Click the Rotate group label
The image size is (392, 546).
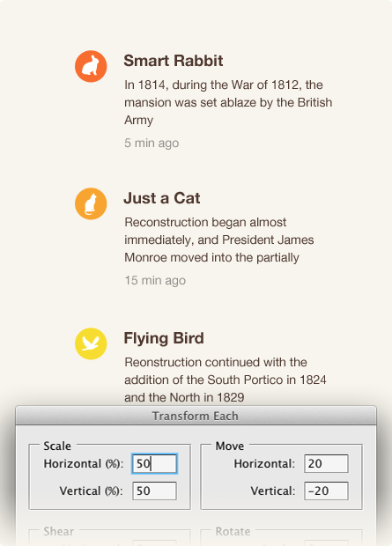click(x=233, y=531)
